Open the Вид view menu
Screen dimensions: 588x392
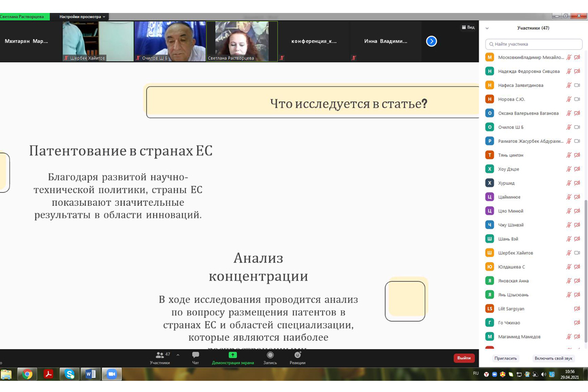point(468,27)
